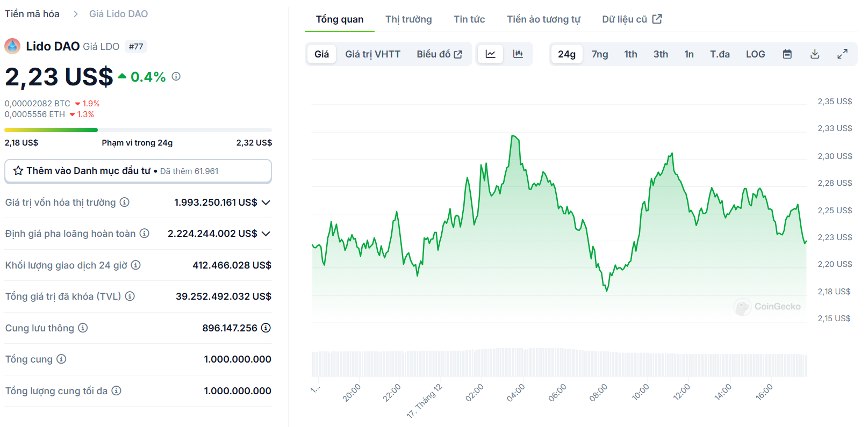Open info icon for Tổng cung
Image resolution: width=868 pixels, height=427 pixels.
coord(62,359)
